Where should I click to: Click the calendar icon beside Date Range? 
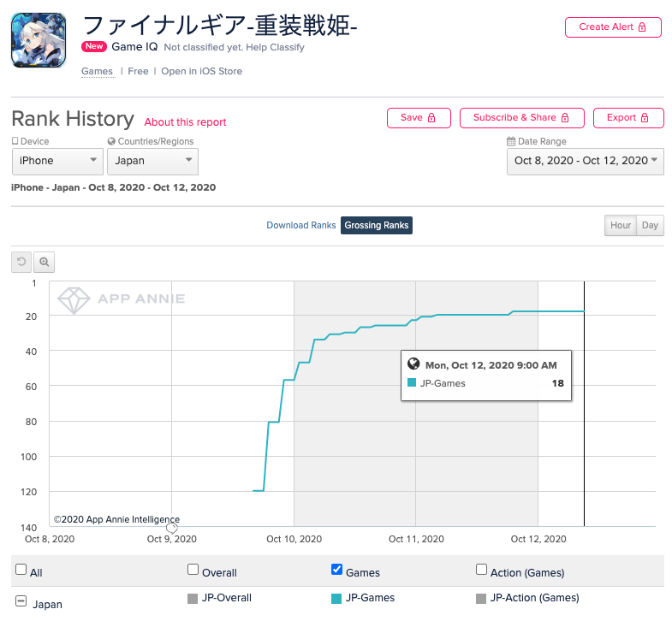tap(511, 141)
